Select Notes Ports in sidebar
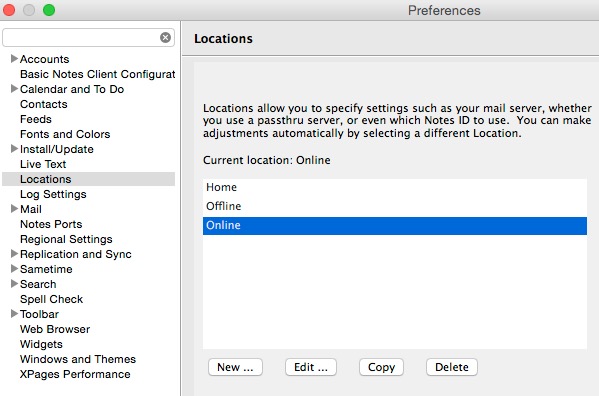Screen dimensions: 599x396 coord(51,224)
